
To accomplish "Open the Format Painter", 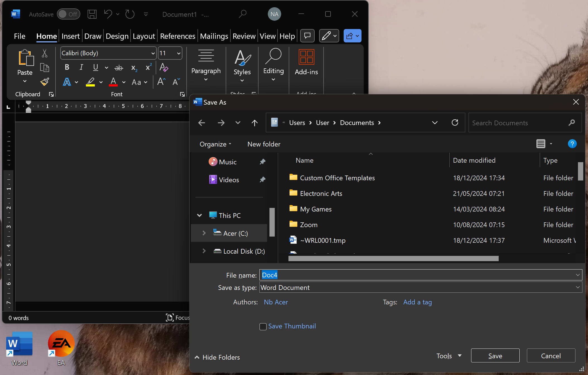I will coord(45,81).
